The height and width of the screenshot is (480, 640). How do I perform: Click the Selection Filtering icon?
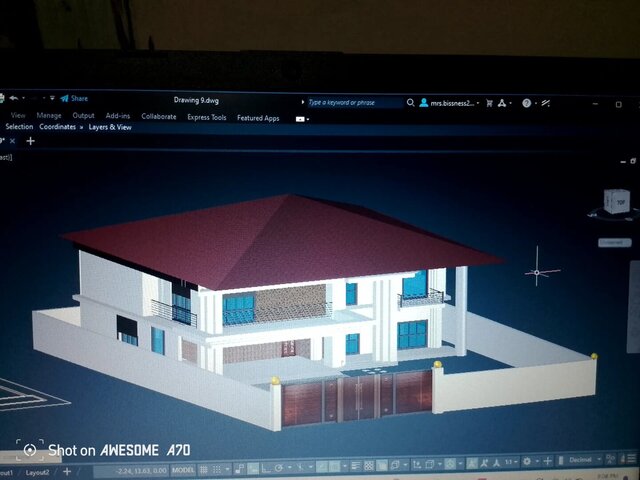tap(429, 464)
